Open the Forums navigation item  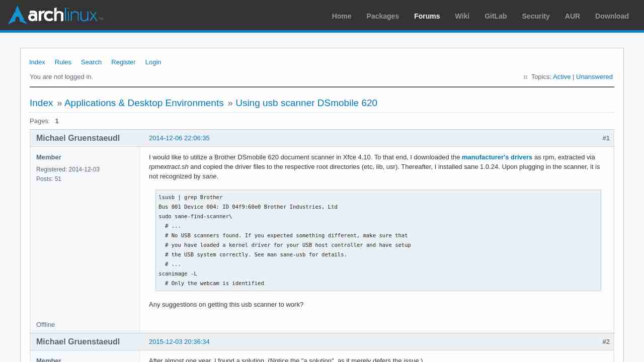427,16
